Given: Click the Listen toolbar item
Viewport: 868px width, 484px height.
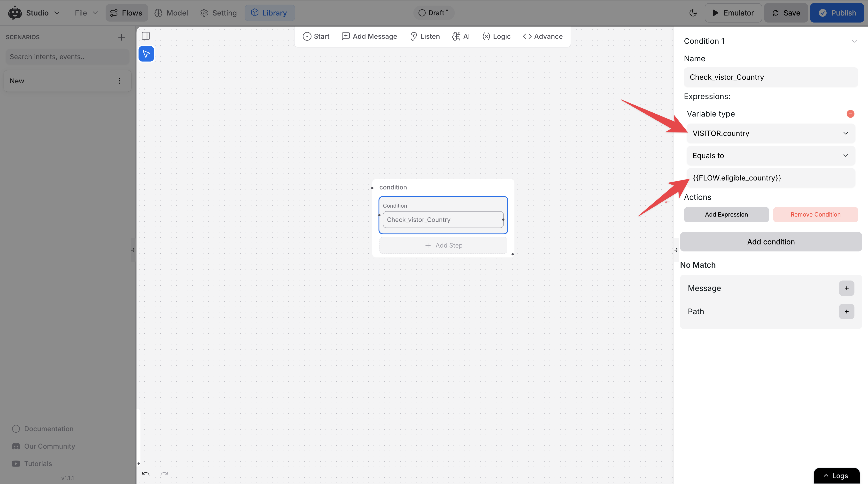Looking at the screenshot, I should [x=425, y=36].
